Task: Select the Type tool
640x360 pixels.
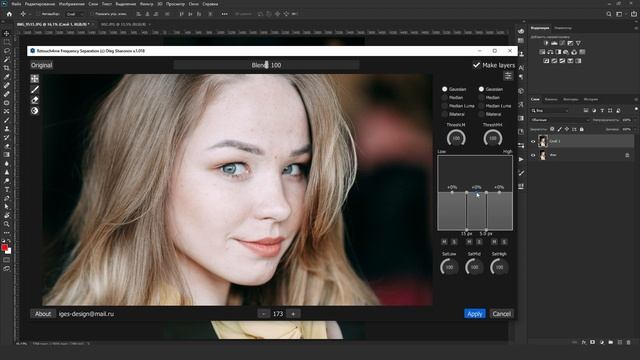Action: tap(7, 189)
